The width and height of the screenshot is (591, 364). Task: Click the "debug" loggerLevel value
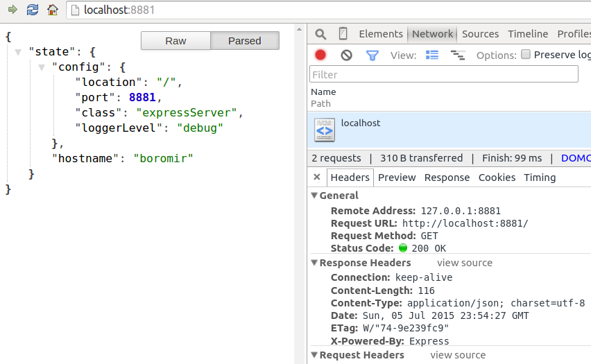point(200,128)
